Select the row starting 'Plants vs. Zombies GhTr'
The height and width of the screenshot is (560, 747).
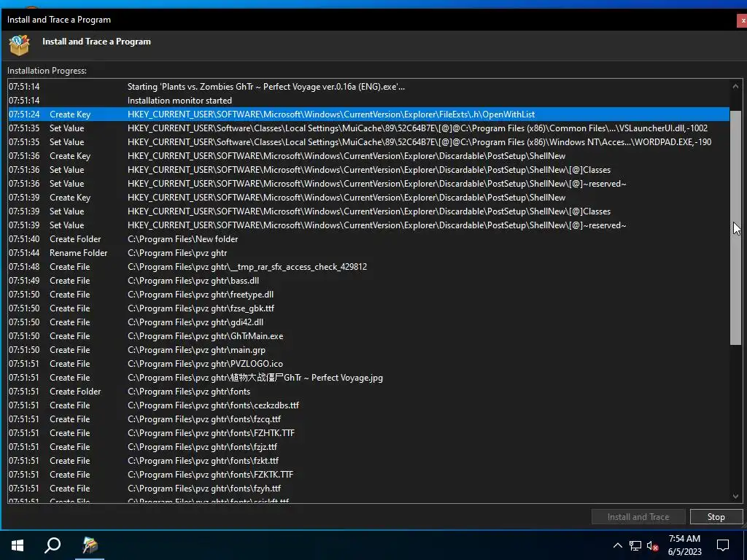pyautogui.click(x=368, y=87)
